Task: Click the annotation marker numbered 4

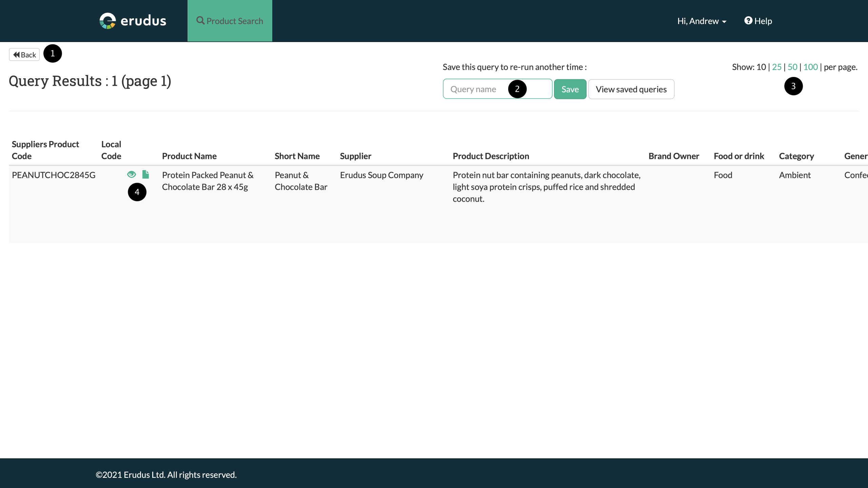Action: (137, 192)
